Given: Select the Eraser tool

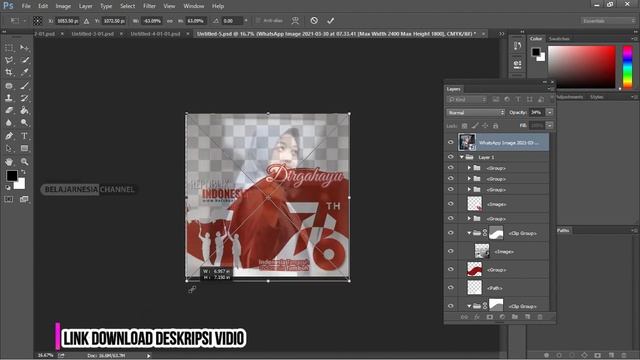Looking at the screenshot, I should click(9, 110).
